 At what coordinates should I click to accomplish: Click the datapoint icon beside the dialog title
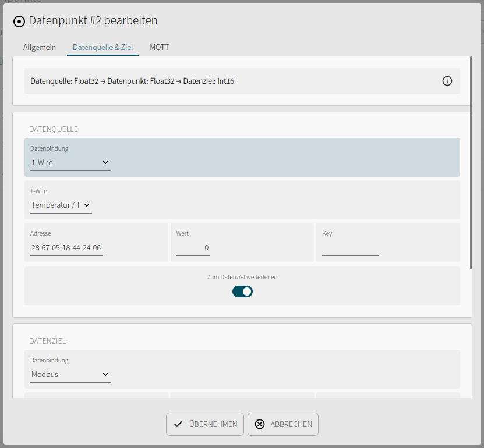pos(19,22)
